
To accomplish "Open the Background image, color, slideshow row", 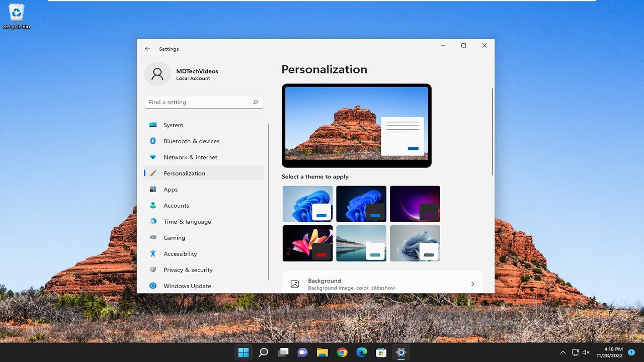I will click(382, 282).
